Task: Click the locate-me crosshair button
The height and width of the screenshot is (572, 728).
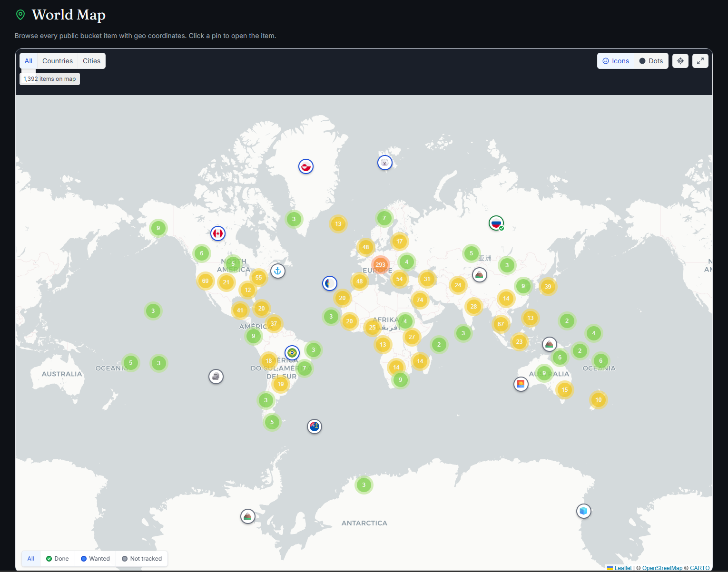Action: click(680, 61)
